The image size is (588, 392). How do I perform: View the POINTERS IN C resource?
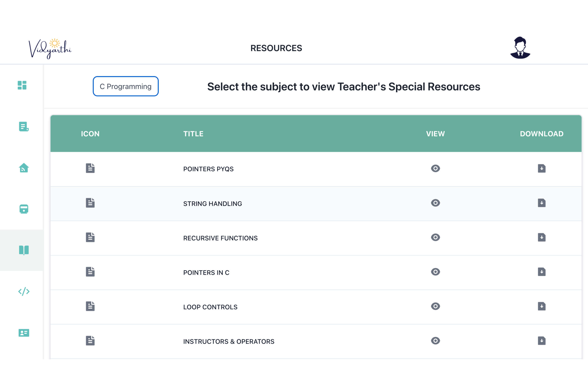435,272
